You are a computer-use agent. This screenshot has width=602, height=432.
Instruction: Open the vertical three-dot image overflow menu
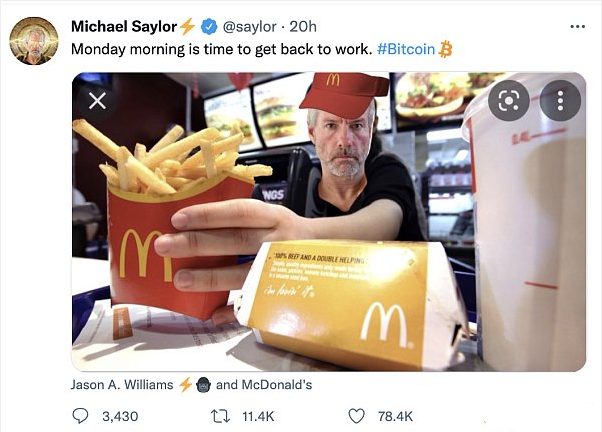[x=560, y=101]
